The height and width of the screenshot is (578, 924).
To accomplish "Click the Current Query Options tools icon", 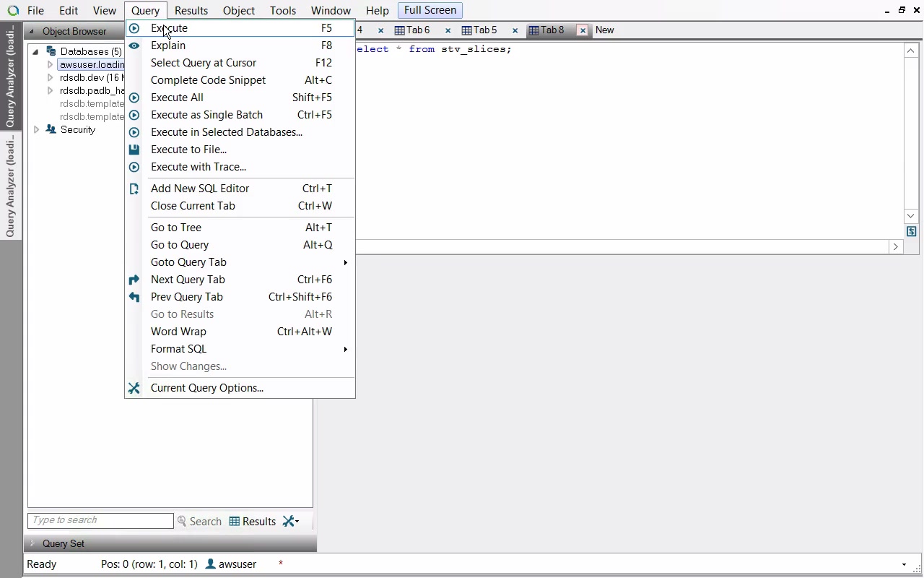I will coord(134,388).
